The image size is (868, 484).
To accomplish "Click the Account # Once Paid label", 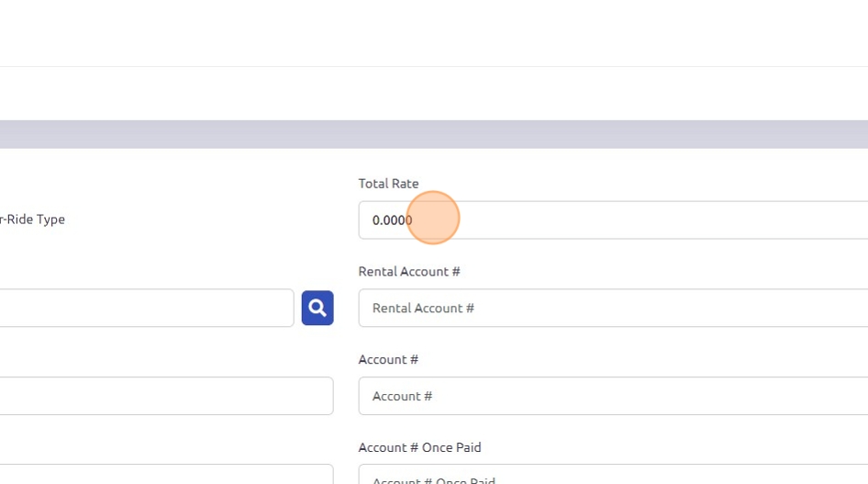I will 419,447.
